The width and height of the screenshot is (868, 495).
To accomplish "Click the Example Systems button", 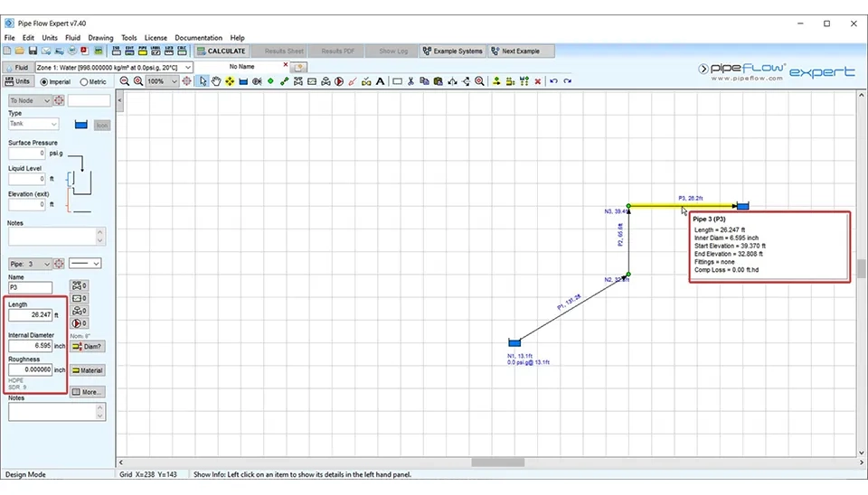I will pyautogui.click(x=452, y=51).
